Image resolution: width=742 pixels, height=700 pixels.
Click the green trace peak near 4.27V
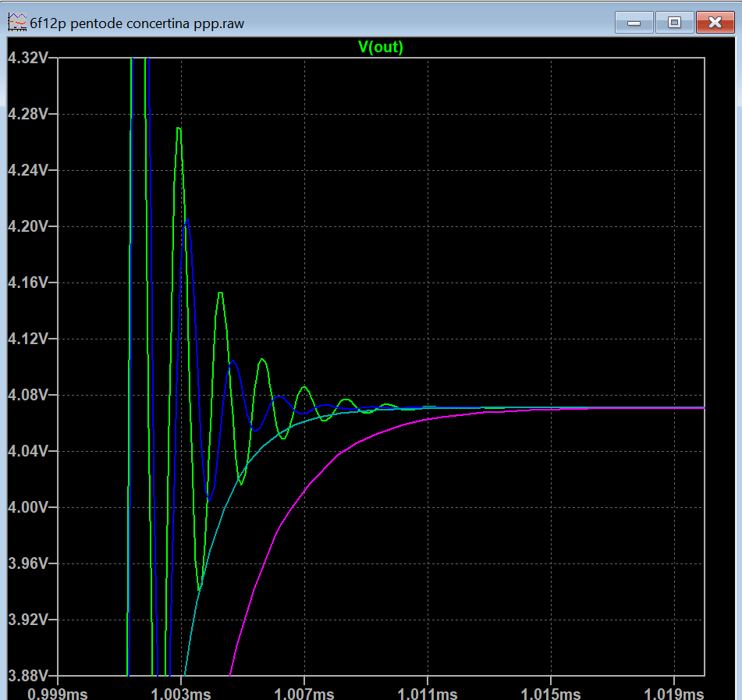[179, 128]
